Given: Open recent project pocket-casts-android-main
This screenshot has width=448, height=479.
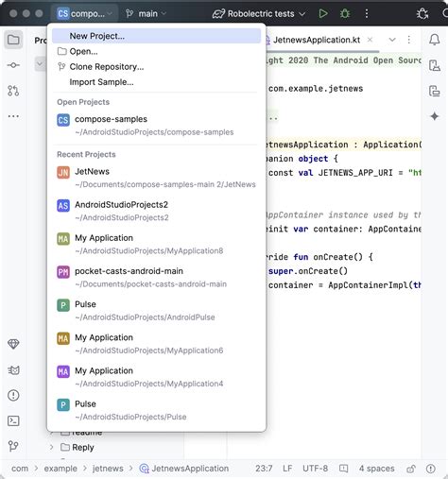Looking at the screenshot, I should tap(156, 277).
